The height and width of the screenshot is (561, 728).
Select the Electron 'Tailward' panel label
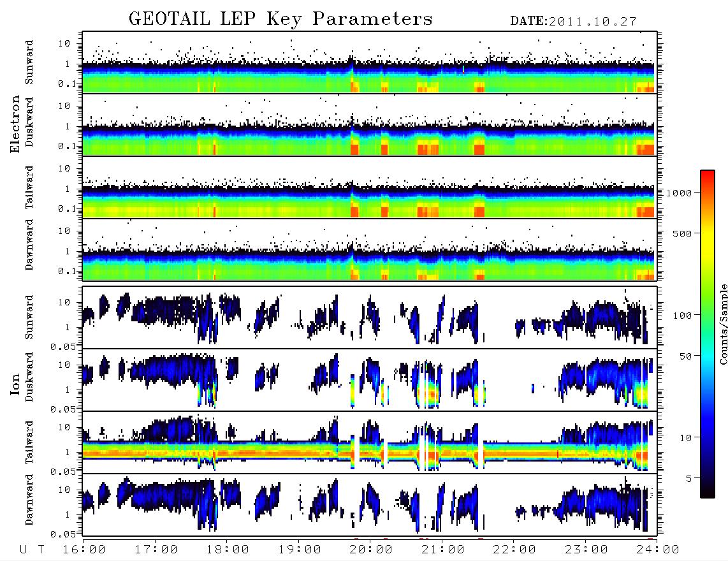[29, 187]
